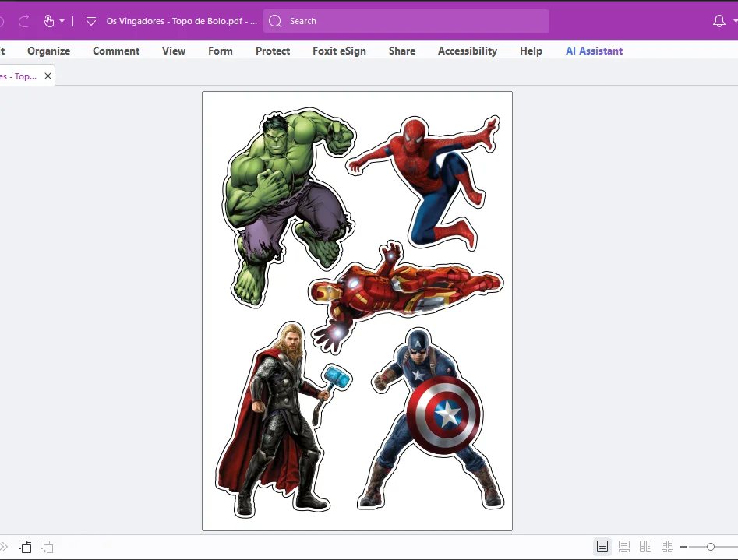Image resolution: width=738 pixels, height=560 pixels.
Task: Select the Hand tool icon
Action: 49,21
